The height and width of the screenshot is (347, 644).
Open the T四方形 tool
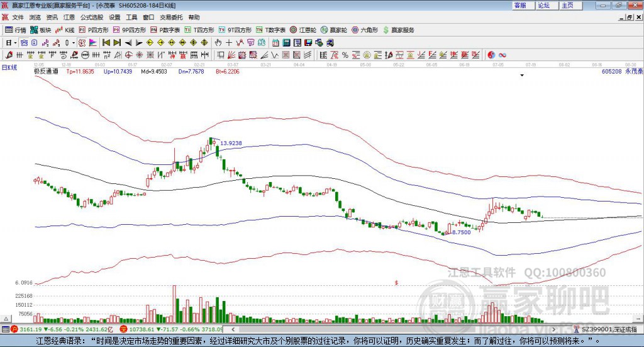point(199,30)
